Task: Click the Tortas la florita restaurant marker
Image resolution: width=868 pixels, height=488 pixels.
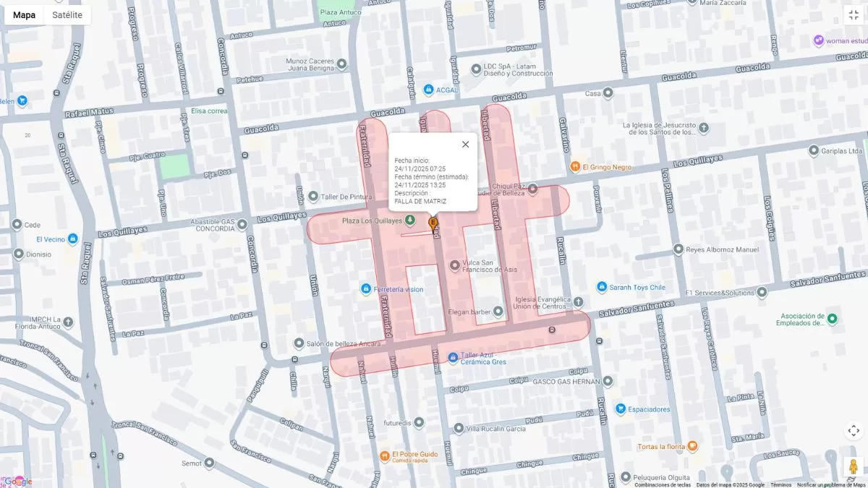Action: [692, 446]
